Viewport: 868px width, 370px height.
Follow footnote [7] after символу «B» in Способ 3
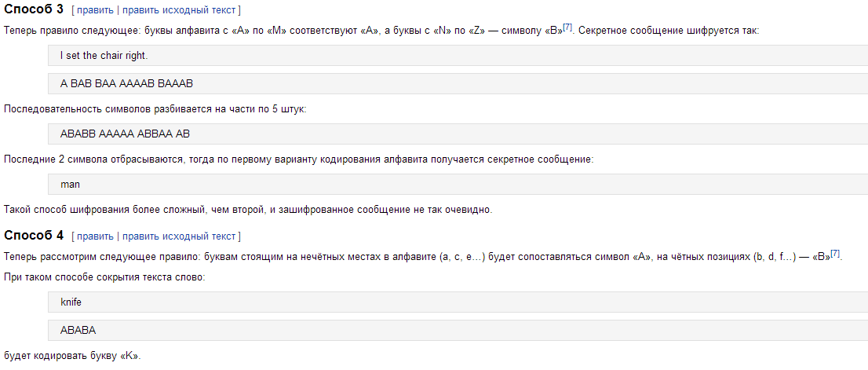click(x=567, y=27)
